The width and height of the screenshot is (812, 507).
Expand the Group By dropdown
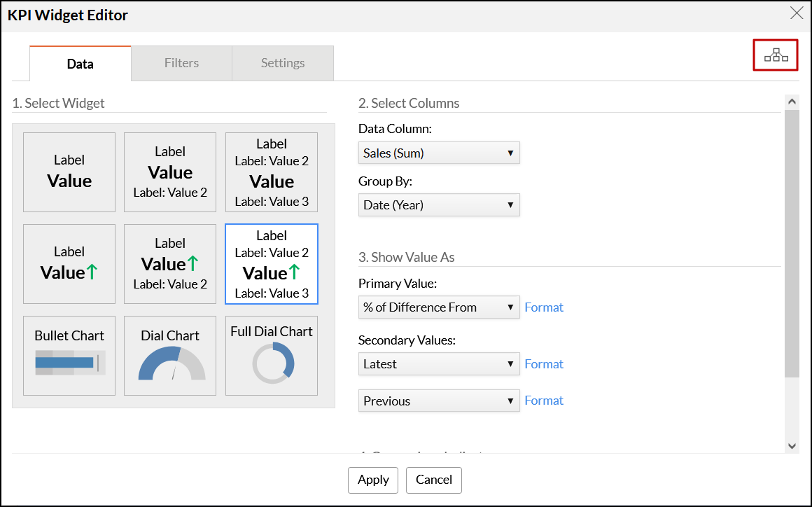(x=439, y=205)
